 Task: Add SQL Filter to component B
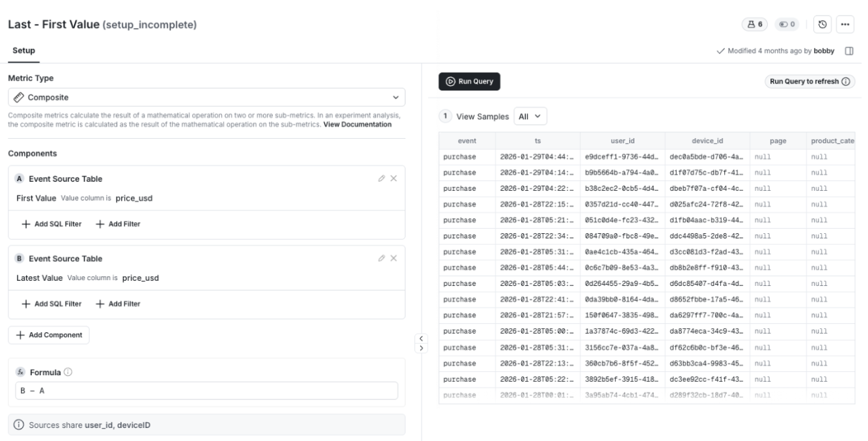coord(51,304)
